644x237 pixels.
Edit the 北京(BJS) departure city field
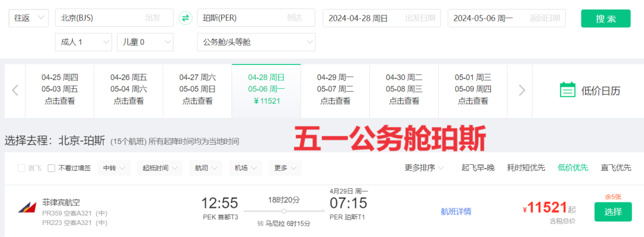click(114, 18)
